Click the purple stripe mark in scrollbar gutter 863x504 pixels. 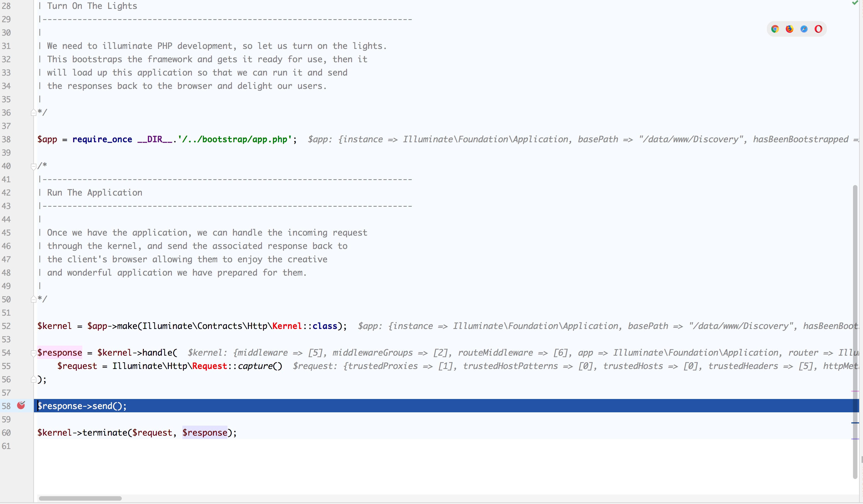855,439
